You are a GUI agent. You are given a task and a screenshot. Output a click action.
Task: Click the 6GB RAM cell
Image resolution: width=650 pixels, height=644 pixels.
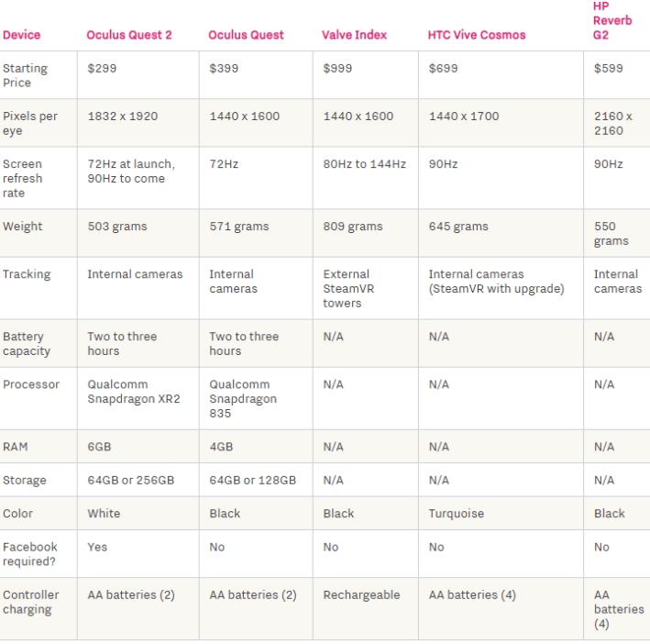[99, 447]
